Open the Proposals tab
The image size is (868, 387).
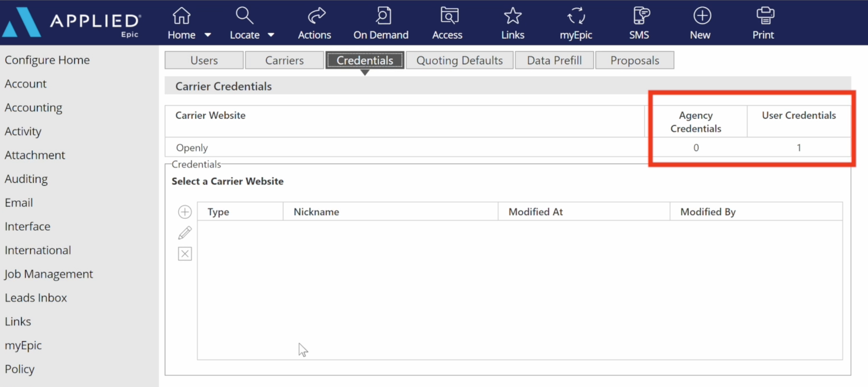[x=635, y=60]
